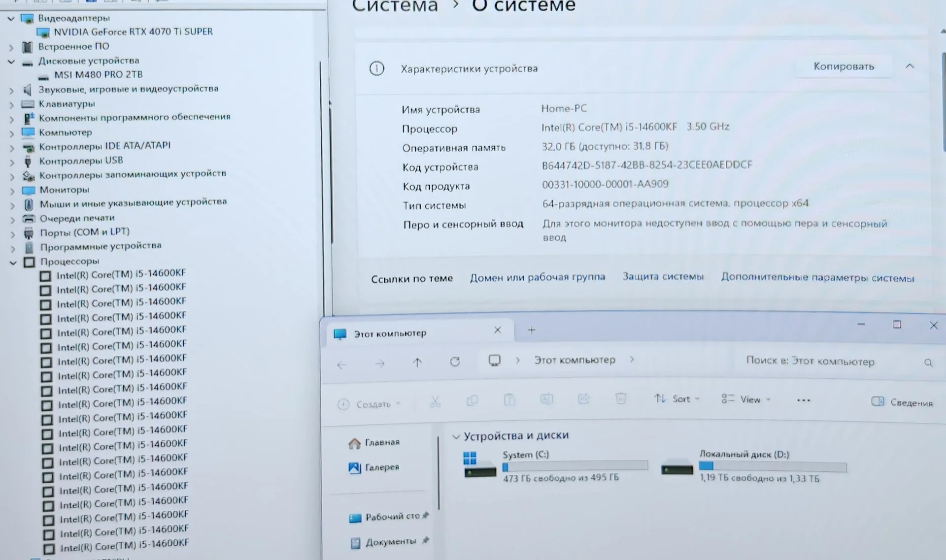Expand the Компьютер tree node
This screenshot has width=946, height=560.
click(x=12, y=133)
